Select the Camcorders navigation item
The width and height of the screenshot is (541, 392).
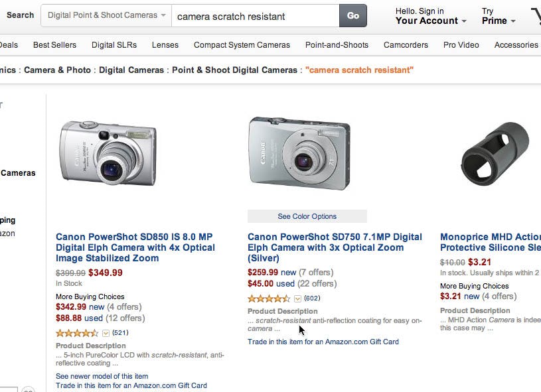click(406, 45)
